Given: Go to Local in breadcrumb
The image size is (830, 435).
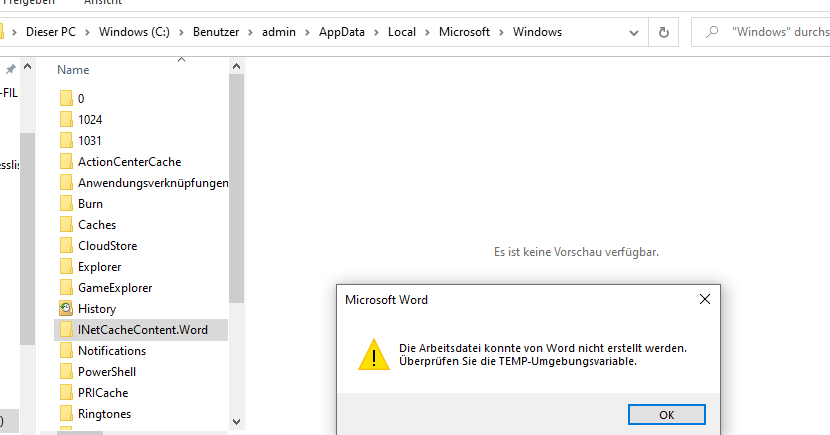Looking at the screenshot, I should click(x=402, y=32).
